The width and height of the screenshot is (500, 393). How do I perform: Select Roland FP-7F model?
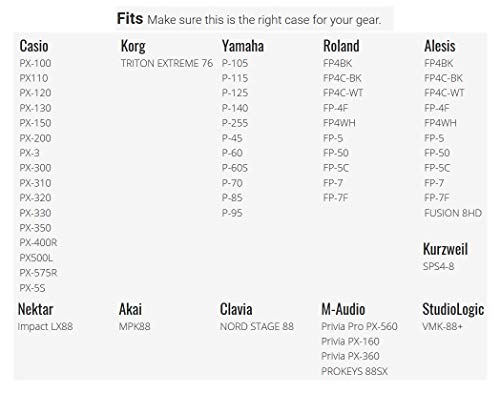point(335,198)
